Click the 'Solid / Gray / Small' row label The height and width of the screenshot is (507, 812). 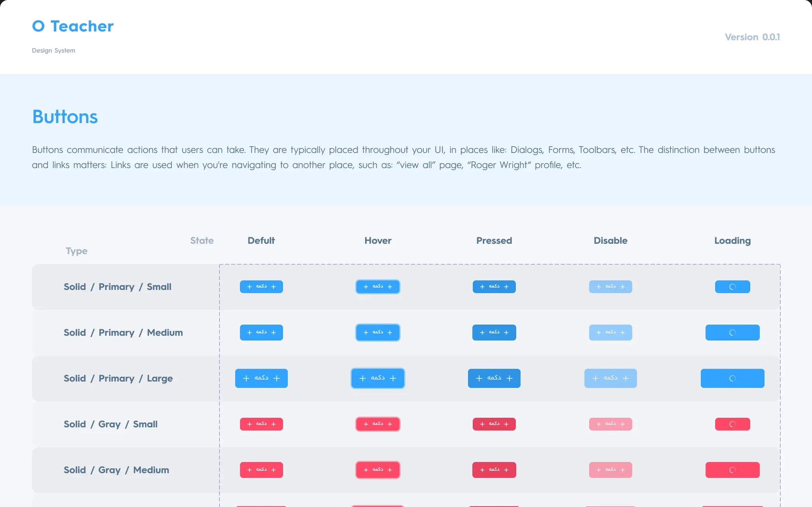click(x=110, y=424)
